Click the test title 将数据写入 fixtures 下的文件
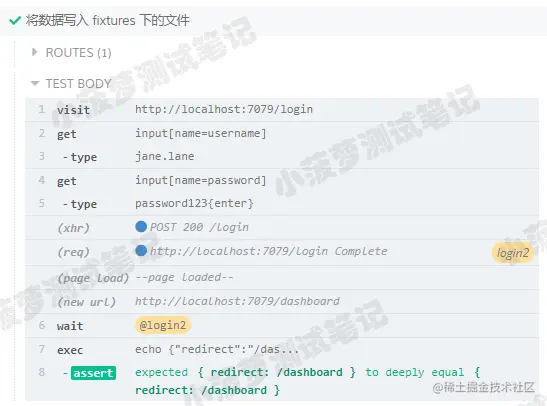Image resolution: width=547 pixels, height=406 pixels. coord(107,20)
